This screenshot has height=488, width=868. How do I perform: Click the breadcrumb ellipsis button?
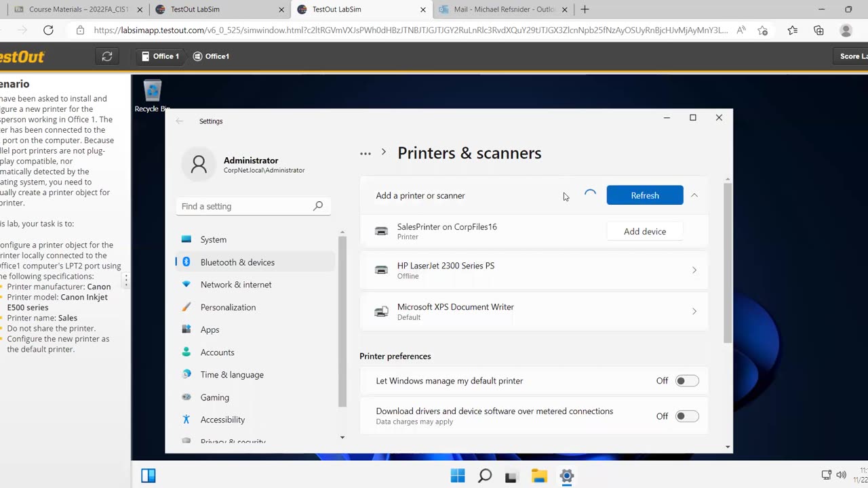[x=366, y=153]
